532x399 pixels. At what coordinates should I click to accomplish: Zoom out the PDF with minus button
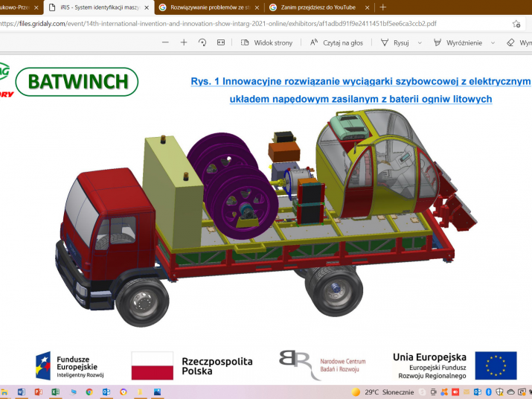164,42
